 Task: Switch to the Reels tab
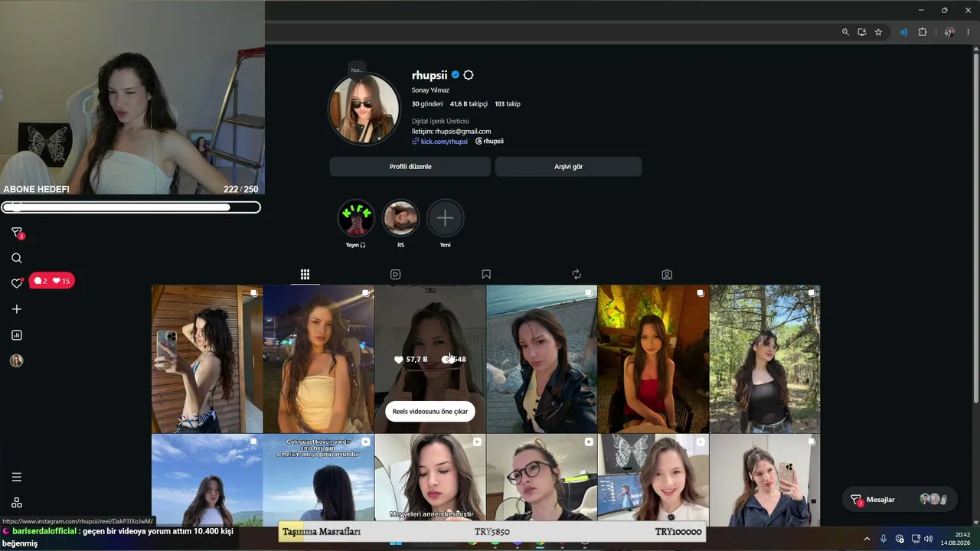tap(395, 274)
